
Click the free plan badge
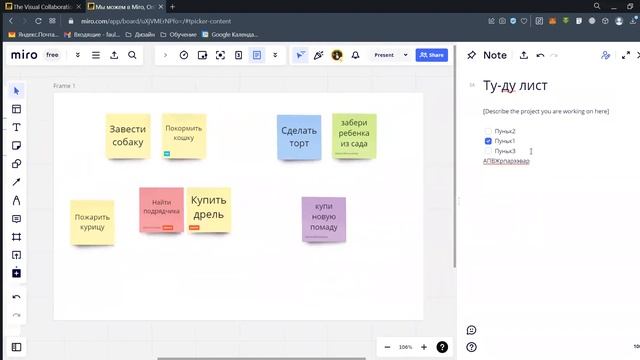52,55
